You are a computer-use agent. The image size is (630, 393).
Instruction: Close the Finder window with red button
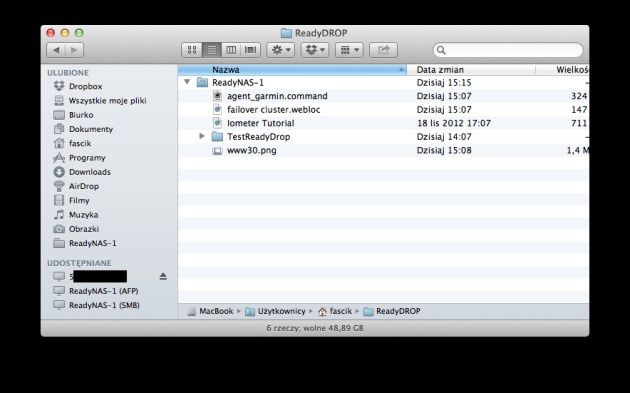point(51,33)
